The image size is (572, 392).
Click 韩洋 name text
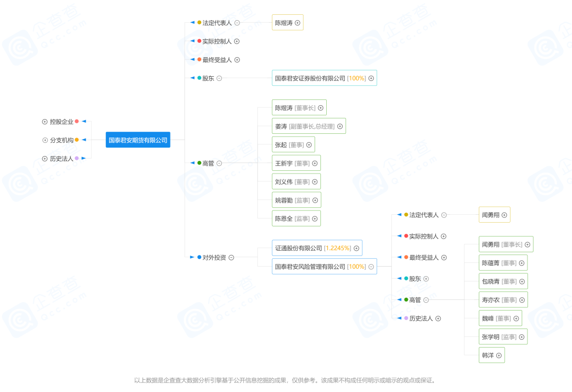tap(488, 355)
